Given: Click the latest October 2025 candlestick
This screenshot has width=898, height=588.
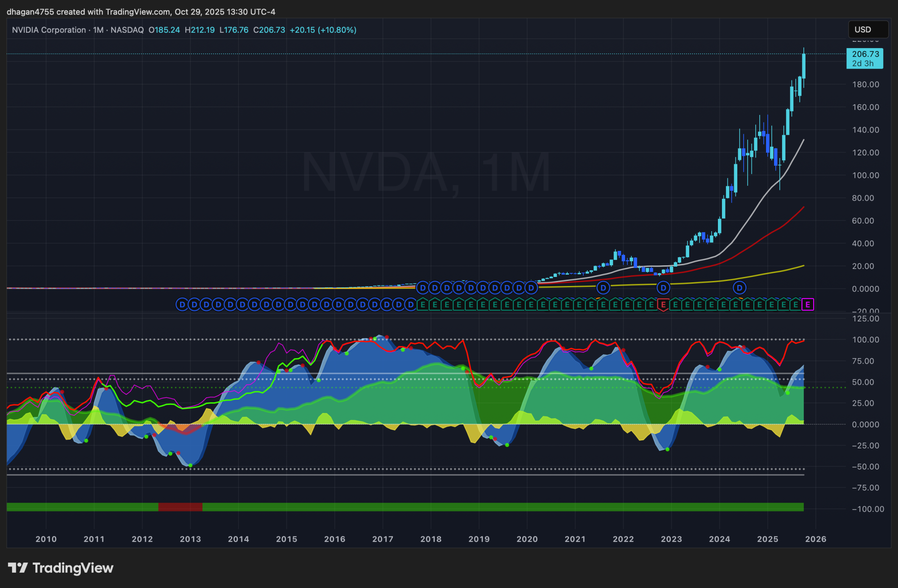Looking at the screenshot, I should point(804,66).
